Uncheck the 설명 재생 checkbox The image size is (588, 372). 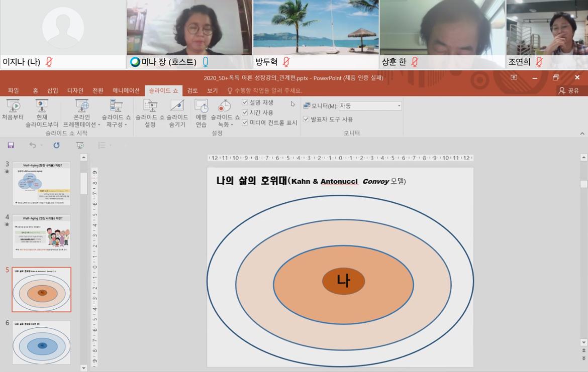(x=245, y=102)
